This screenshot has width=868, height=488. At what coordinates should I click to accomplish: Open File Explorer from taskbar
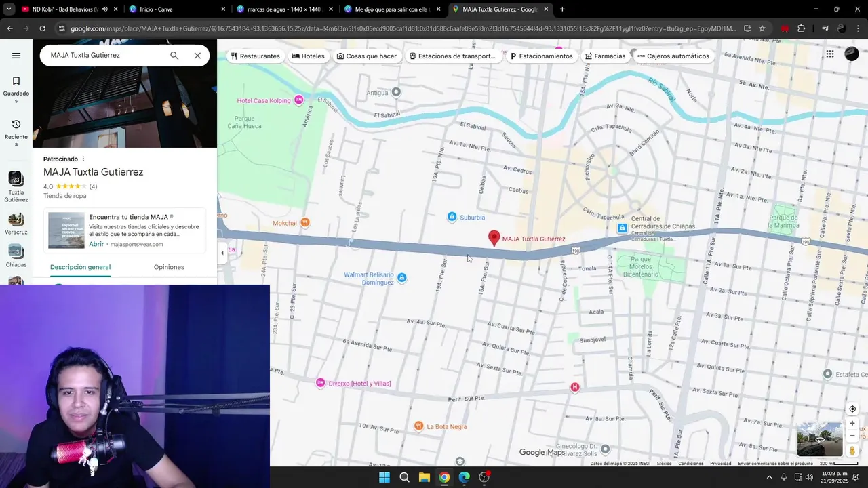click(x=424, y=477)
